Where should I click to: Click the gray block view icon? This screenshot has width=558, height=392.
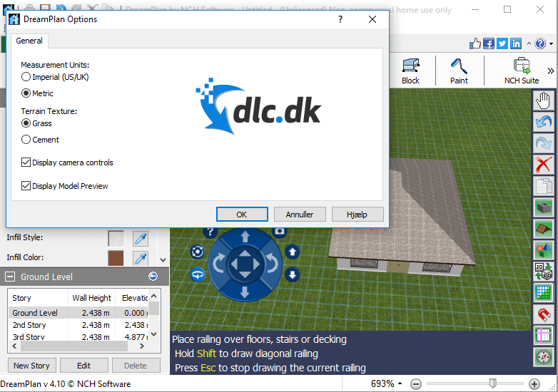pyautogui.click(x=543, y=207)
